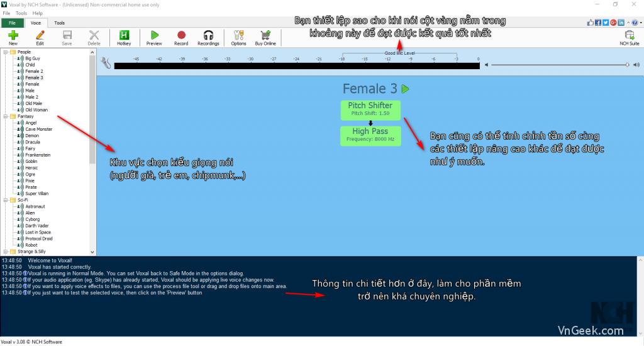
Task: Select the Female 2 voice
Action: click(x=34, y=72)
